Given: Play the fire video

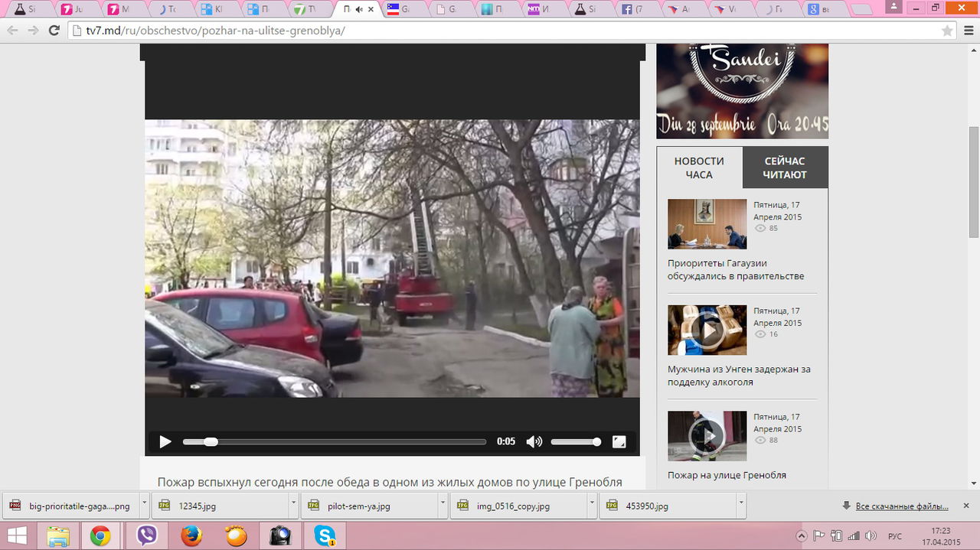Looking at the screenshot, I should coord(165,442).
